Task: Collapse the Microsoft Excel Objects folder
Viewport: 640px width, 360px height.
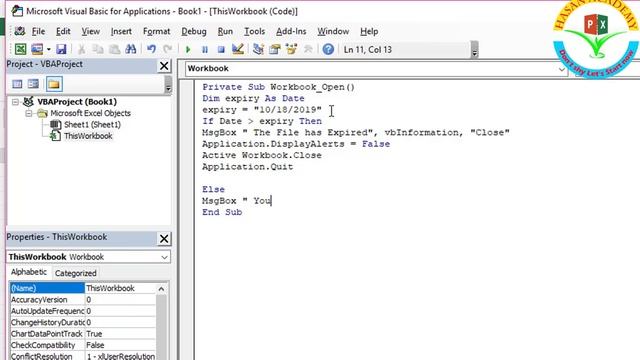Action: coord(29,113)
